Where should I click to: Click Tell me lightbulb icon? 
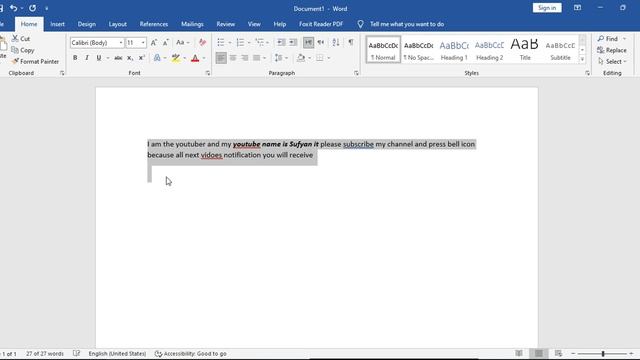[x=360, y=24]
